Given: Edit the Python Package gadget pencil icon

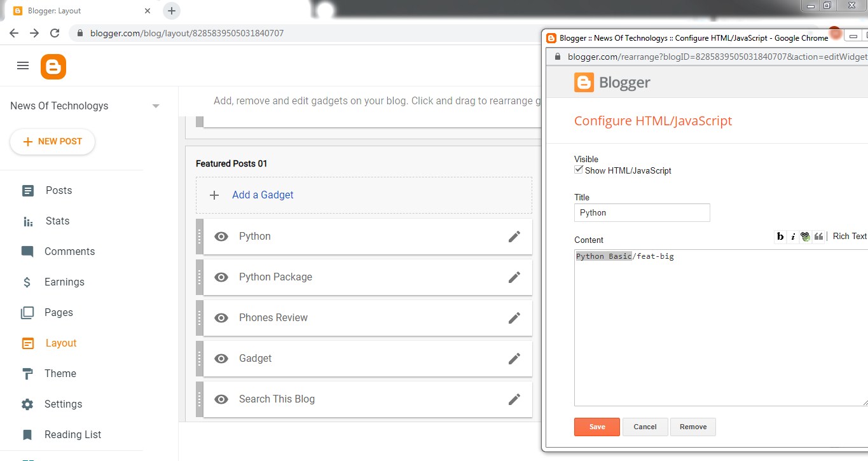Looking at the screenshot, I should (514, 277).
